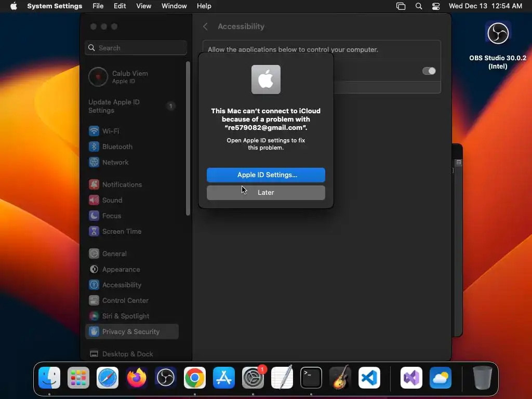Launch Firefox from the Dock
Image resolution: width=532 pixels, height=399 pixels.
pyautogui.click(x=137, y=378)
